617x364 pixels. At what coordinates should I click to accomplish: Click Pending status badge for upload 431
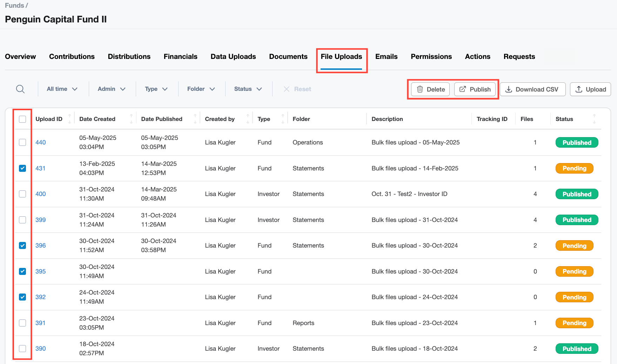pos(575,168)
